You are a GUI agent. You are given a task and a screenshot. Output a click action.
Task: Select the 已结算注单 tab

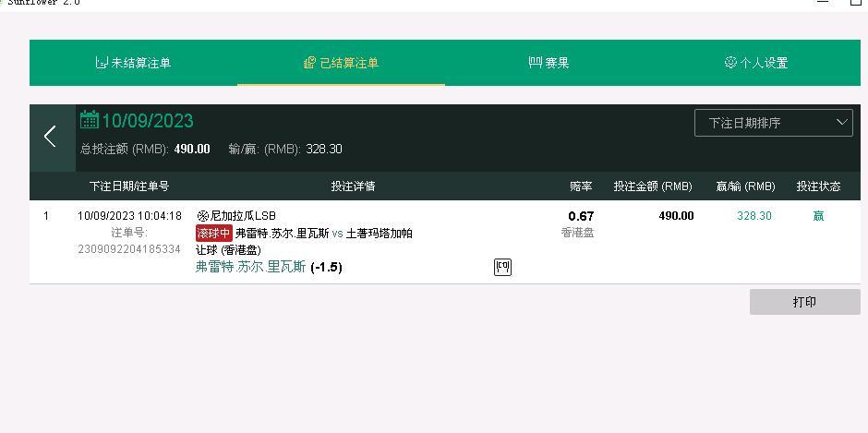click(341, 63)
